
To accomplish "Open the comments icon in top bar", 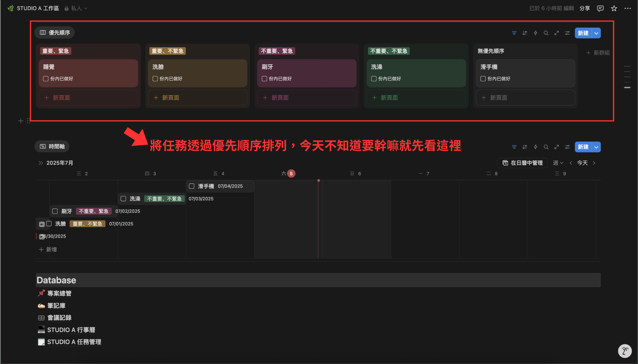I will coord(600,8).
